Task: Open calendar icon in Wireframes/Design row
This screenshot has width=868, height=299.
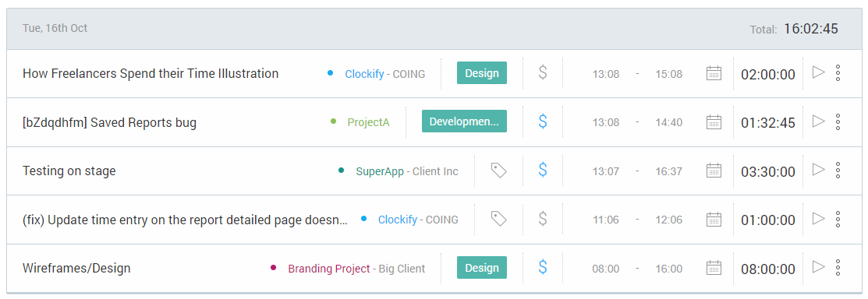Action: [x=714, y=268]
